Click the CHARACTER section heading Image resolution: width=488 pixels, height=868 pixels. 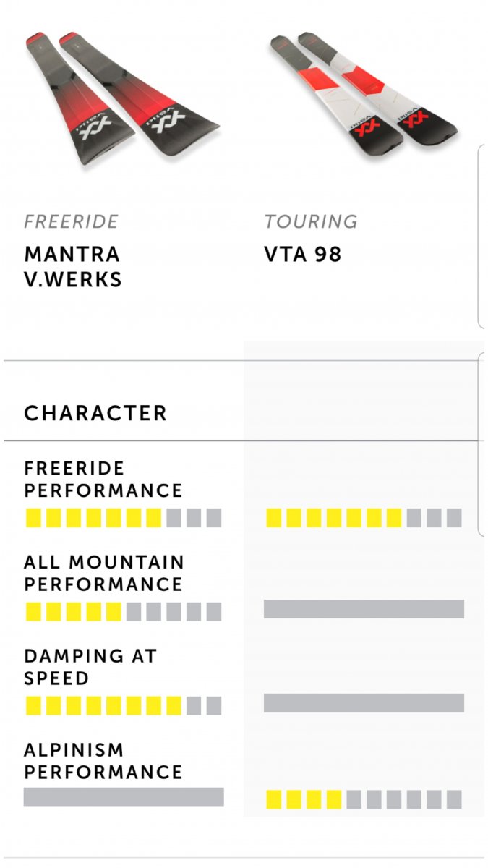95,413
